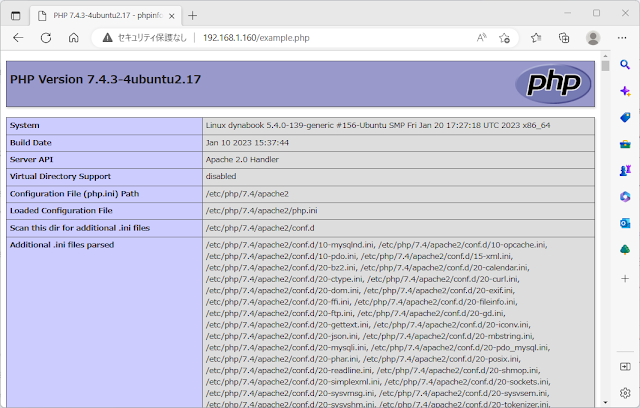Activate Read aloud icon in address bar
640x408 pixels.
[x=482, y=38]
